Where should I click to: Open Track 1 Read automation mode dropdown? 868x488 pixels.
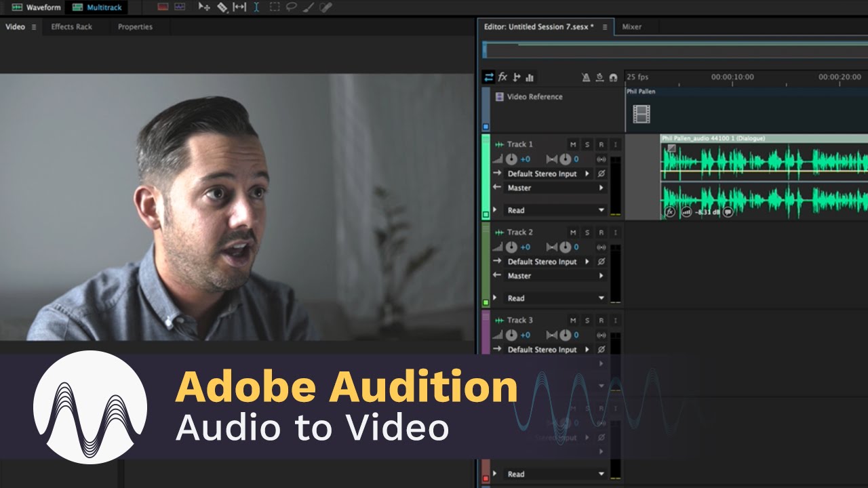click(x=555, y=210)
